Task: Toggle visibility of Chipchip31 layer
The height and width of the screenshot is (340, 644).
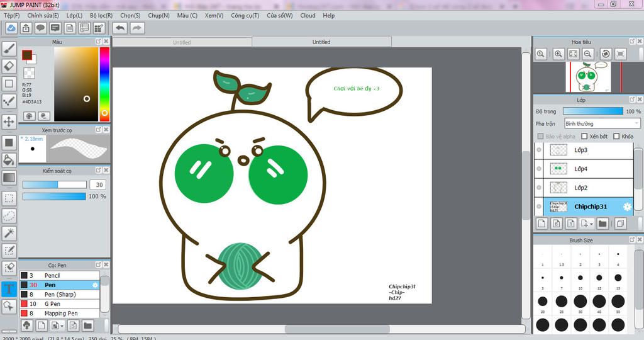Action: coord(539,207)
